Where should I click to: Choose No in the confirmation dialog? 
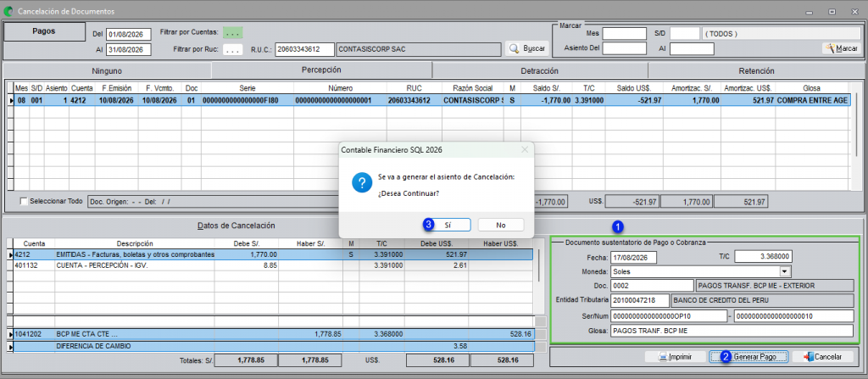500,225
